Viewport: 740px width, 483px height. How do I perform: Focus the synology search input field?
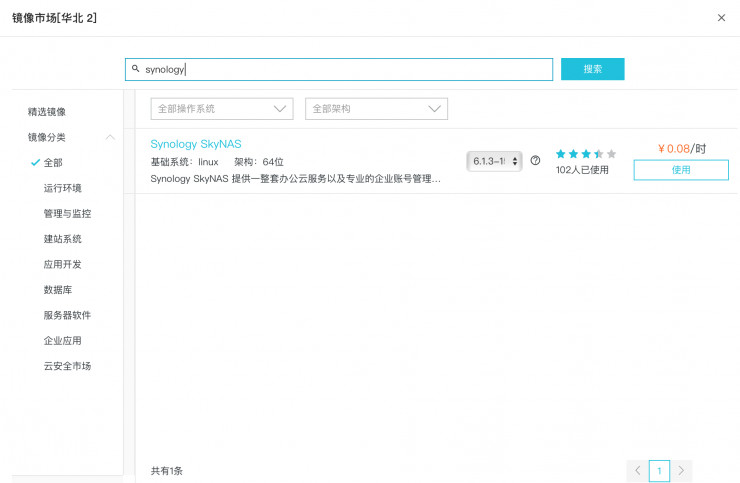coord(339,69)
